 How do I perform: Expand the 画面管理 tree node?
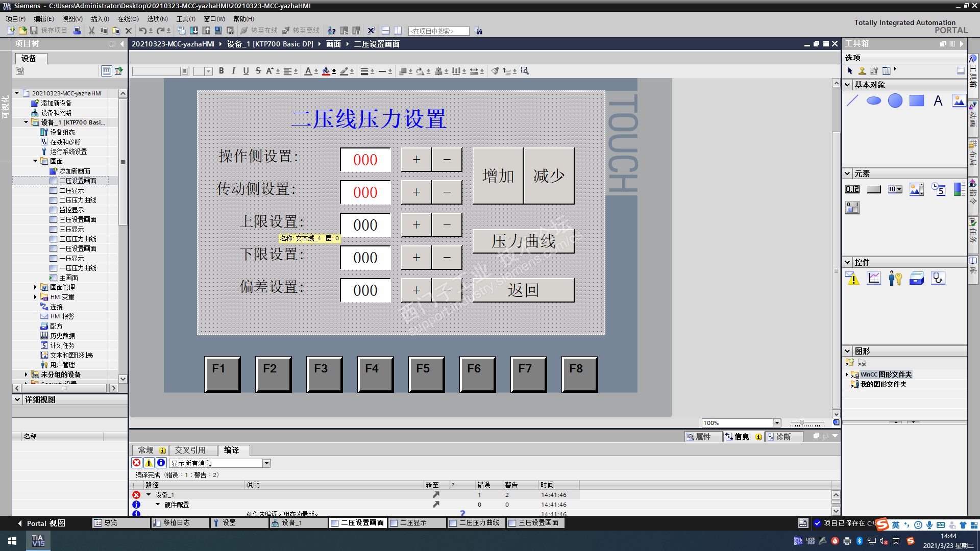(x=35, y=287)
